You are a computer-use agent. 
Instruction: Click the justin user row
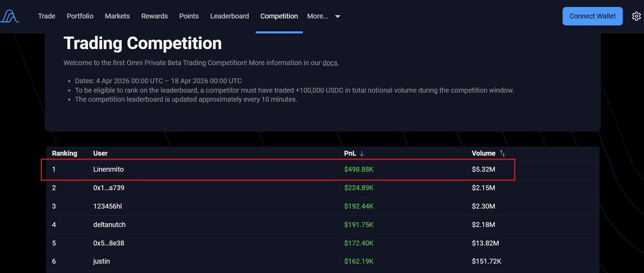coord(102,261)
